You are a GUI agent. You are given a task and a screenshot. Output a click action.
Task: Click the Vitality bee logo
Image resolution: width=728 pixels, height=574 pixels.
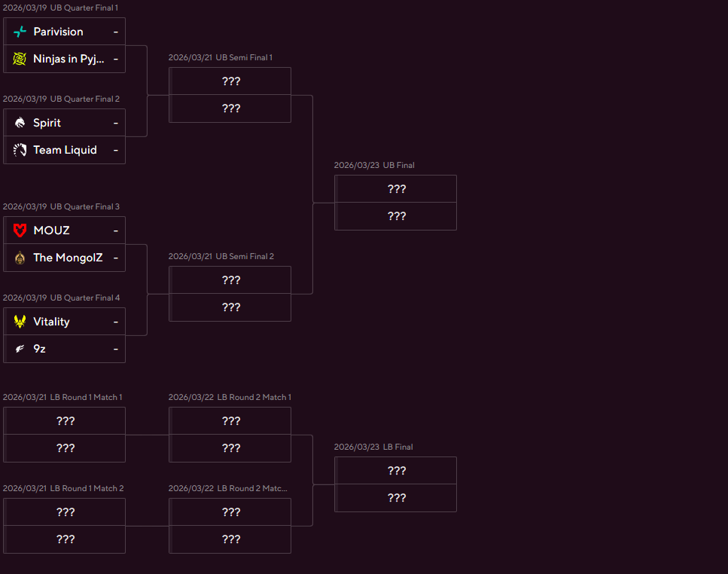[x=20, y=322]
